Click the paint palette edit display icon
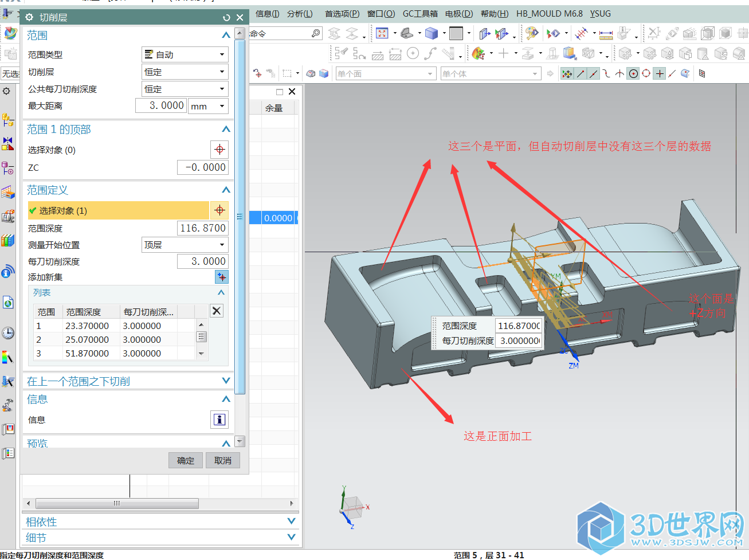Image resolution: width=749 pixels, height=560 pixels. [532, 33]
